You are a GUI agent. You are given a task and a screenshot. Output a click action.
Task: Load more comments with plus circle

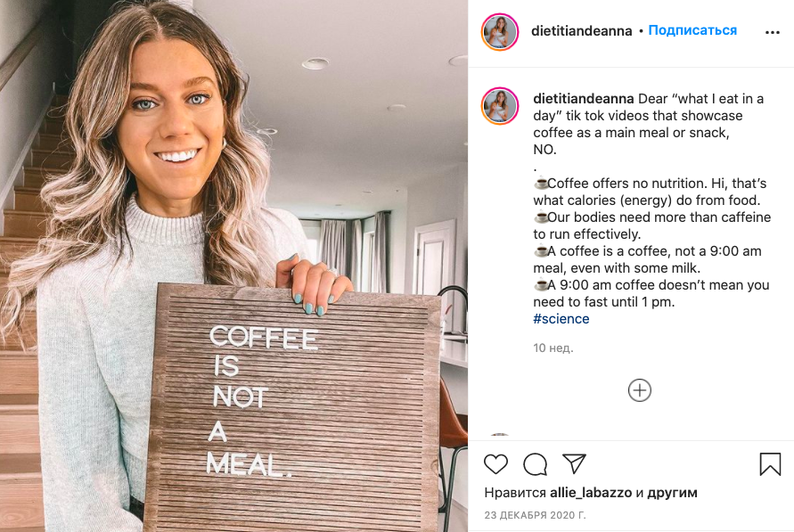click(x=640, y=390)
